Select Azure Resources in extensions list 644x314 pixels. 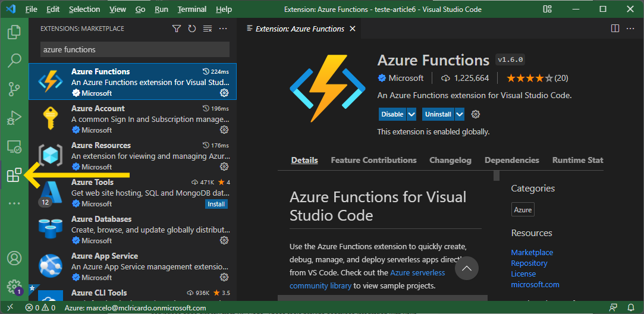coord(133,156)
